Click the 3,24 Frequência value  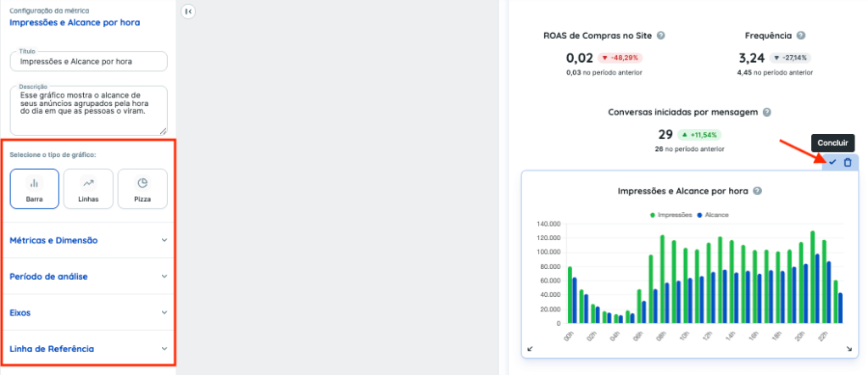click(x=753, y=59)
